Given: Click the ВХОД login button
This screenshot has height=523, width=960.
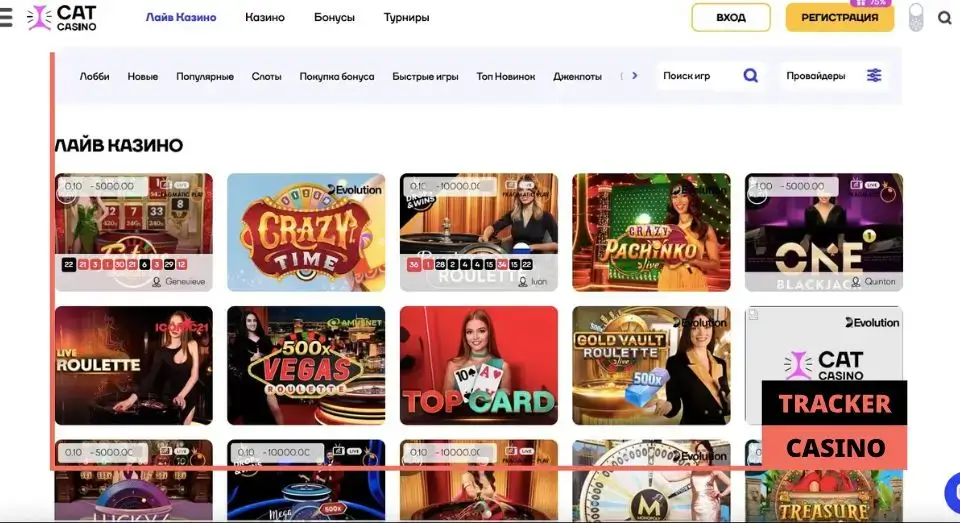Looking at the screenshot, I should tap(731, 17).
